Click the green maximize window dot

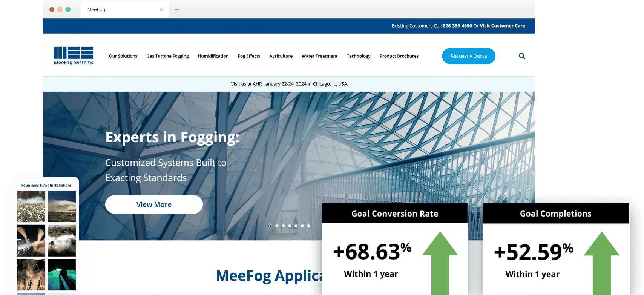point(68,9)
